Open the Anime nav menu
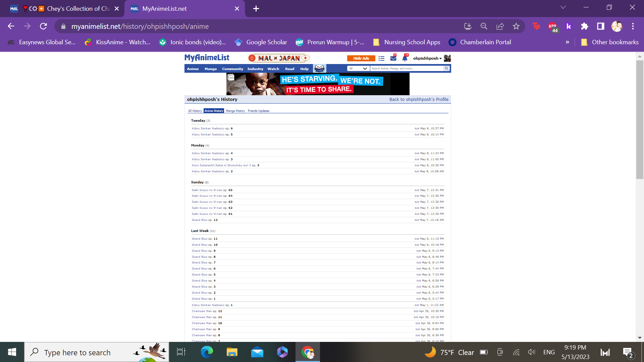 tap(193, 69)
